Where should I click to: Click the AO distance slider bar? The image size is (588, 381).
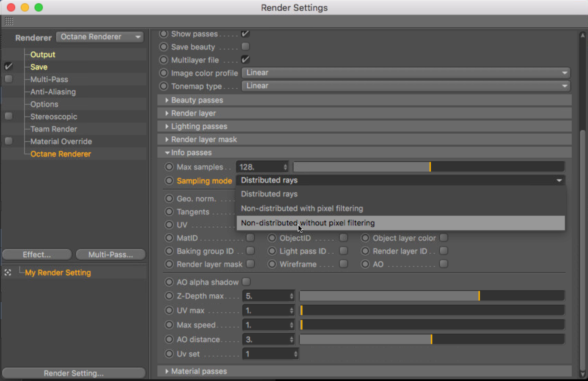(x=431, y=339)
